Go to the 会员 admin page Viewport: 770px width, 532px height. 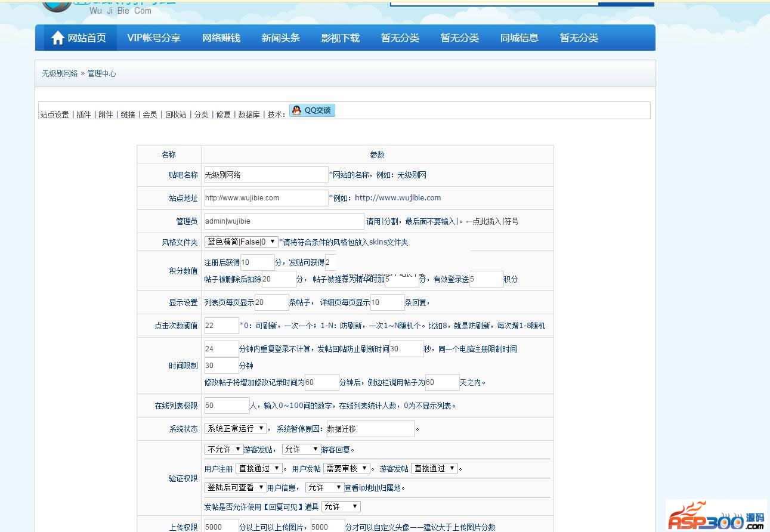click(150, 115)
